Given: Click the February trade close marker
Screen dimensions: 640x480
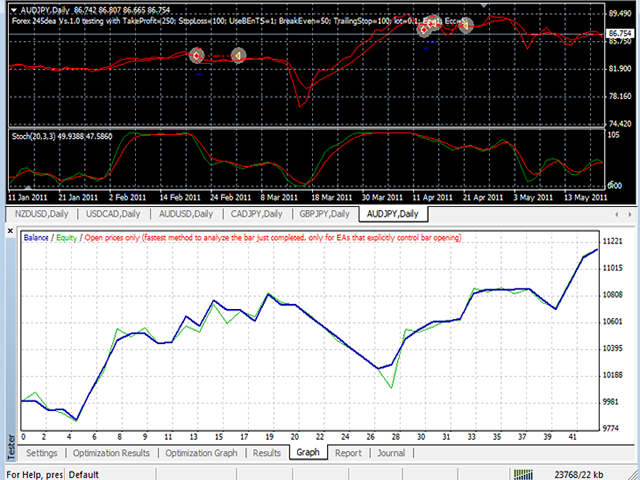Looking at the screenshot, I should click(238, 56).
